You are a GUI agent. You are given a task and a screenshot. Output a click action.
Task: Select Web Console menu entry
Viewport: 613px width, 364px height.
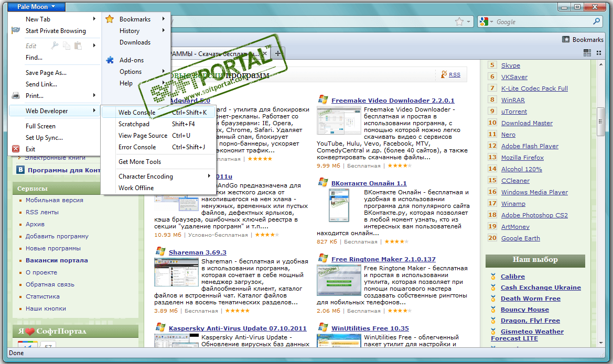coord(158,113)
